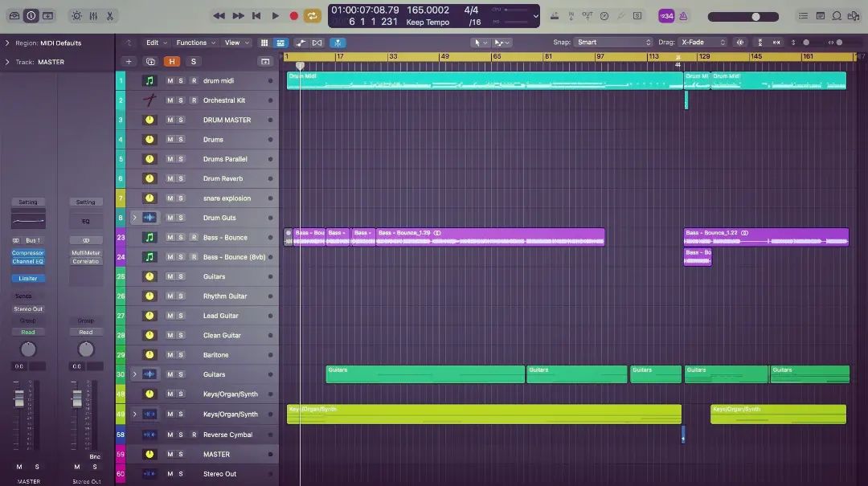Open the Editors scissors icon
The height and width of the screenshot is (486, 868).
tap(110, 16)
